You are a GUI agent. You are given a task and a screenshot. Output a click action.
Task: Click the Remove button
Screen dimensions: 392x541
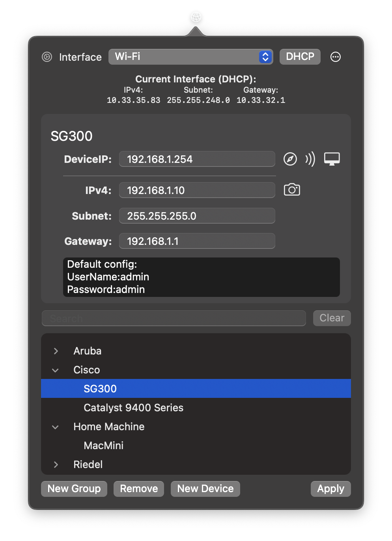(139, 489)
